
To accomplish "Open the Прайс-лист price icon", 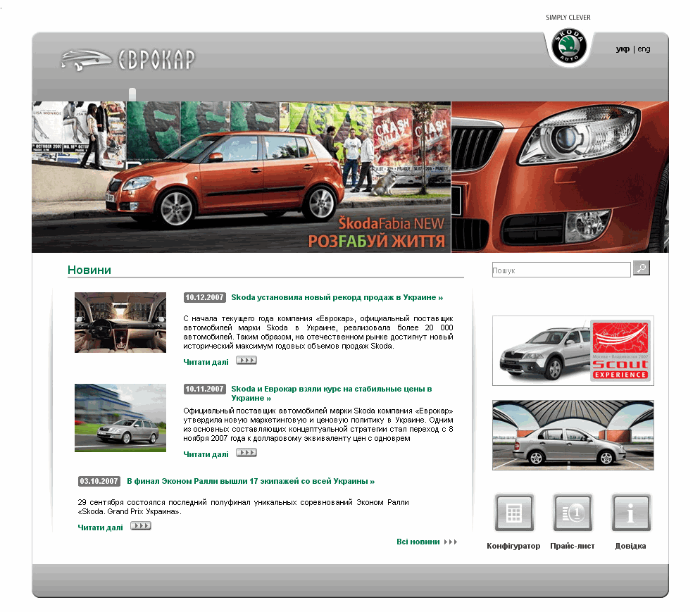I will [573, 513].
